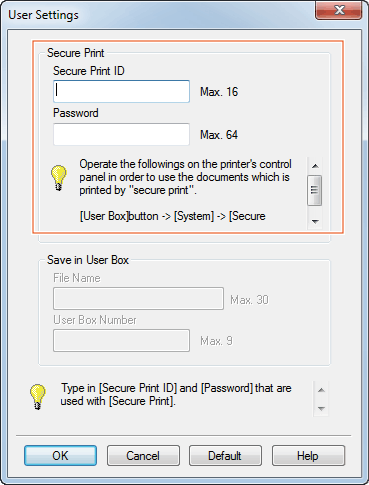Click the bottom hint about Secure Print ID
This screenshot has height=485, width=369.
click(x=176, y=394)
